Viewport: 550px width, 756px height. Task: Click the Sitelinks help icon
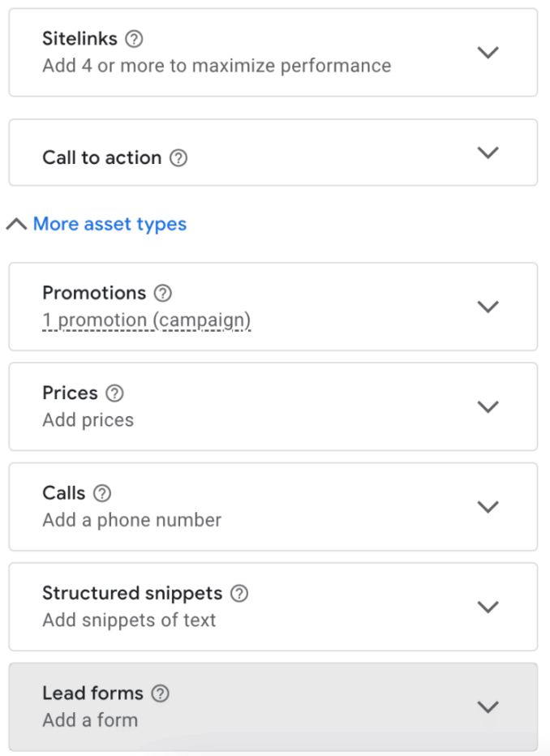[x=135, y=38]
